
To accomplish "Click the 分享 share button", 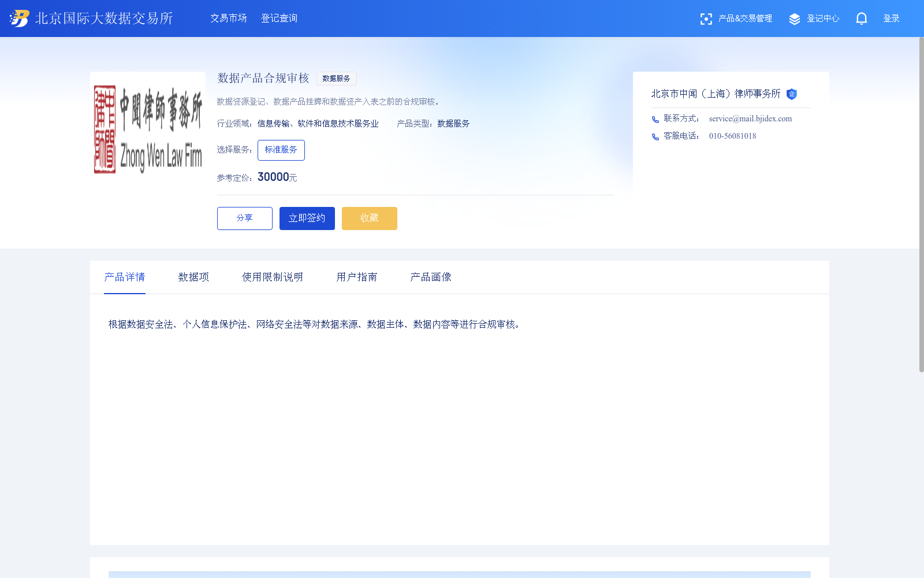I will point(245,218).
